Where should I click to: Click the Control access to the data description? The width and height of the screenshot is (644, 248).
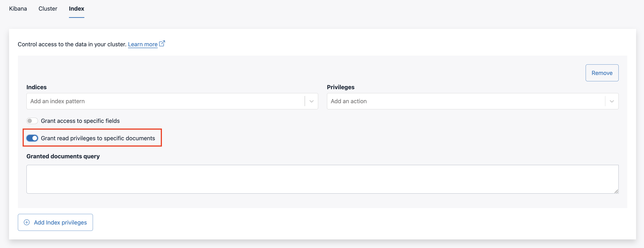pos(72,44)
